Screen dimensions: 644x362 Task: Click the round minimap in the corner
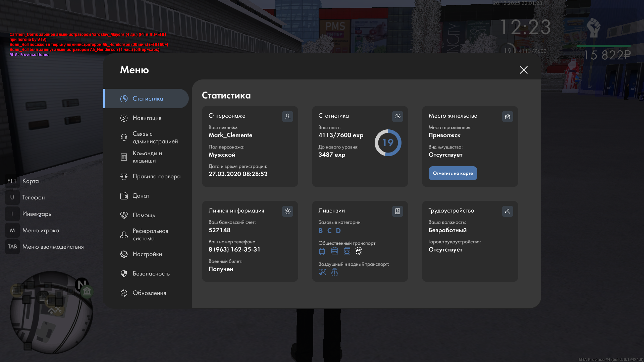pyautogui.click(x=51, y=312)
